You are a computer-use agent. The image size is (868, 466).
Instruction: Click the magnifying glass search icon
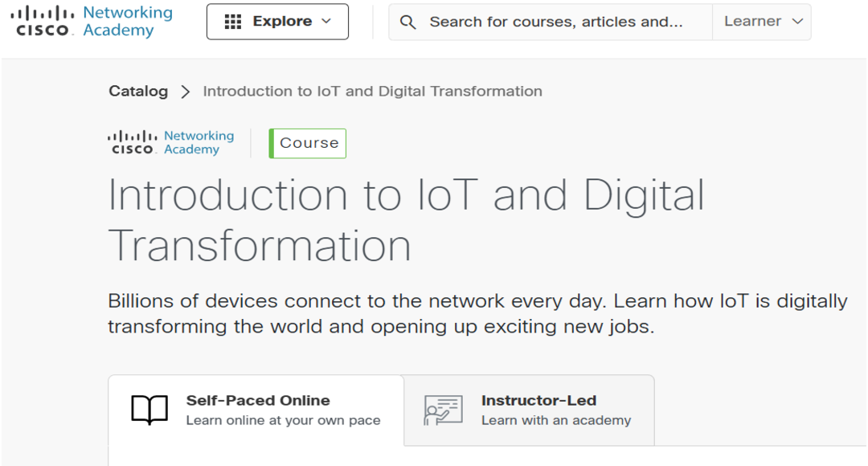408,22
